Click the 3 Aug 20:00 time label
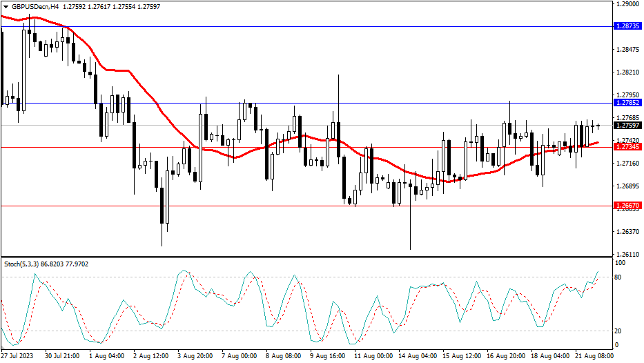The height and width of the screenshot is (363, 644). pyautogui.click(x=195, y=356)
